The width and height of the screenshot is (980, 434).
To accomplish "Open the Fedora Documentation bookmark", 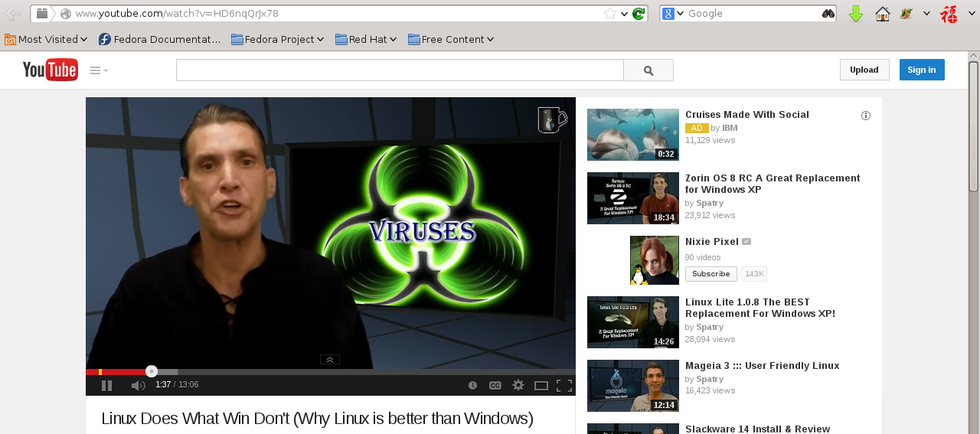I will (160, 39).
